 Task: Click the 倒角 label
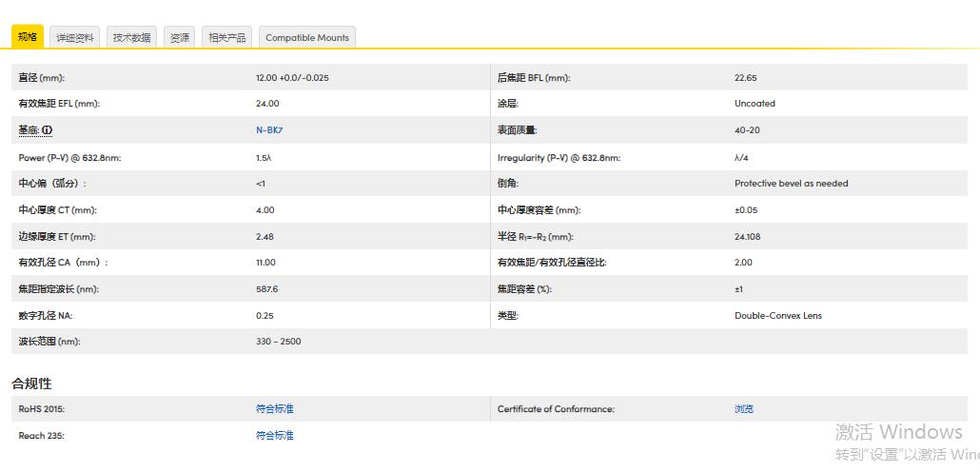(508, 184)
